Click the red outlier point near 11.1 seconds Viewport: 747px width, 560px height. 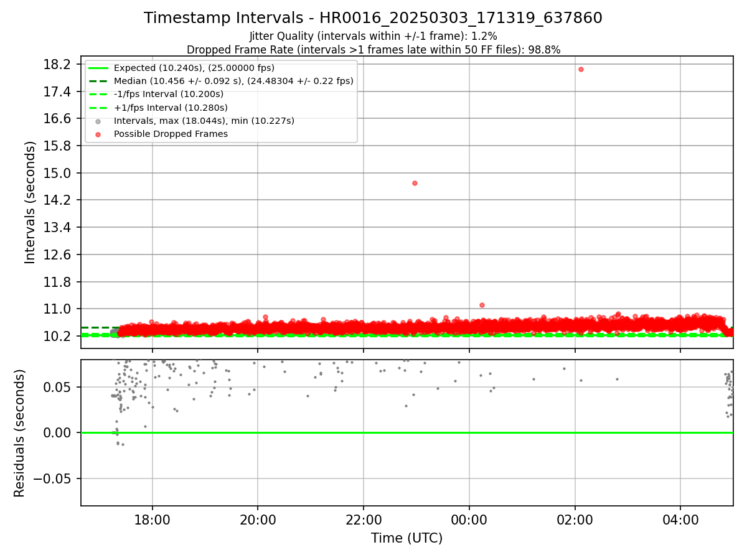482,305
